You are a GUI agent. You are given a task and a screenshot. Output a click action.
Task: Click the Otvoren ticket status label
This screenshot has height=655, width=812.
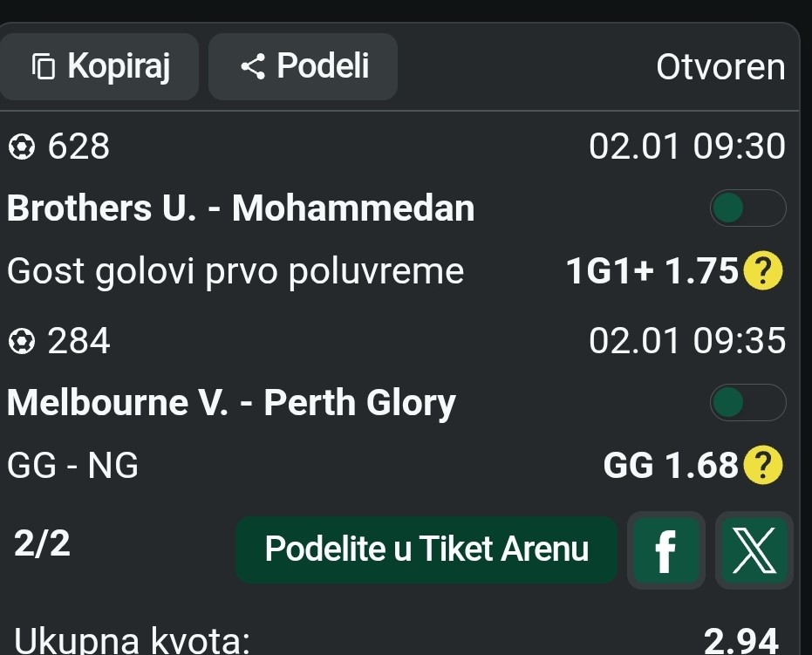point(720,67)
